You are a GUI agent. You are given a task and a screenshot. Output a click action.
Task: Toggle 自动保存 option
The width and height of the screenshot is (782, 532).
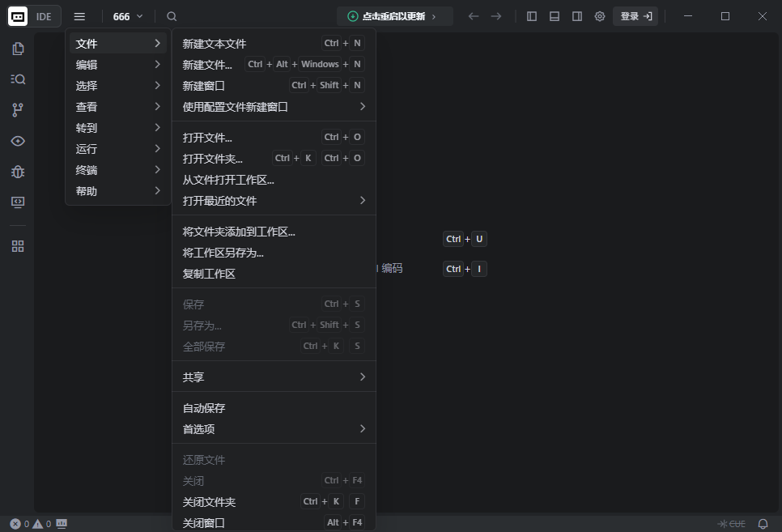coord(274,408)
